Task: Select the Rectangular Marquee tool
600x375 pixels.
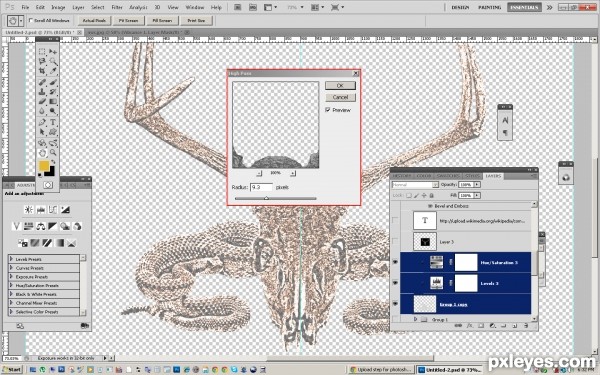Action: coord(42,51)
